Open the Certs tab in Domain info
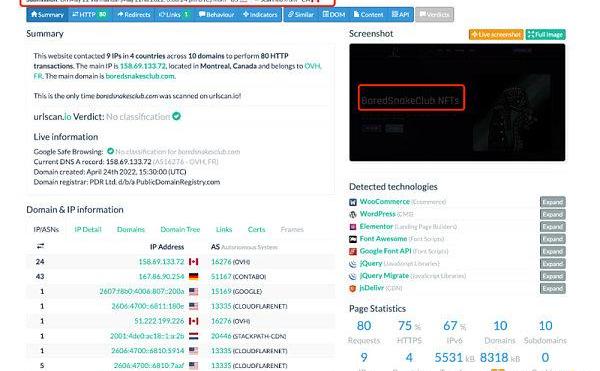The image size is (600, 371). tap(256, 229)
